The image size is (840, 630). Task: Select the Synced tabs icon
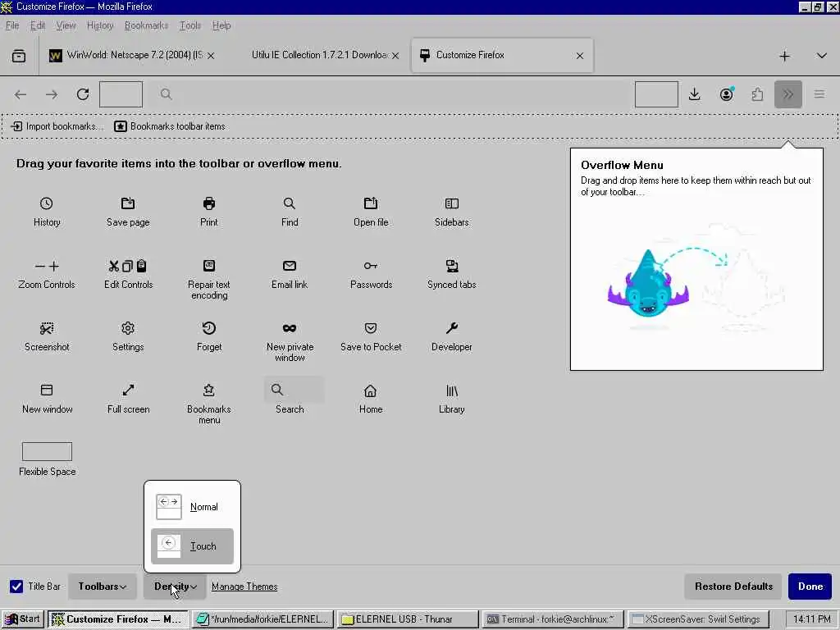point(452,266)
